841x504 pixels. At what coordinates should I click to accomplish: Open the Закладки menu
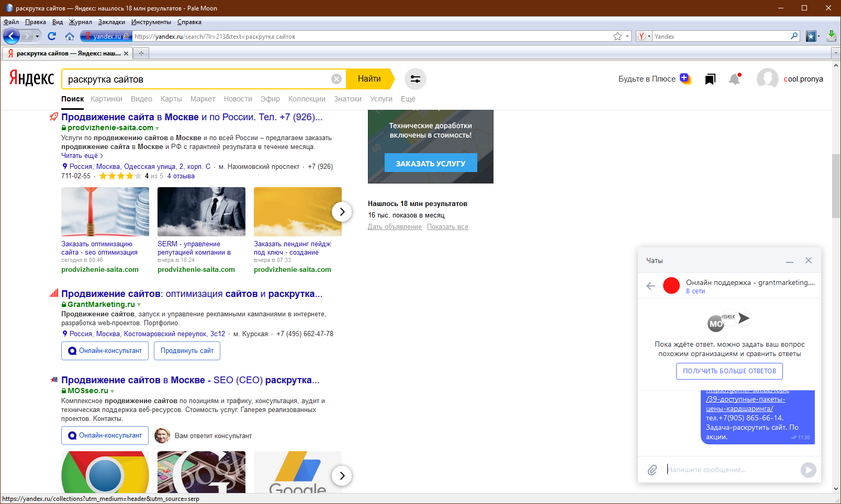(x=111, y=22)
